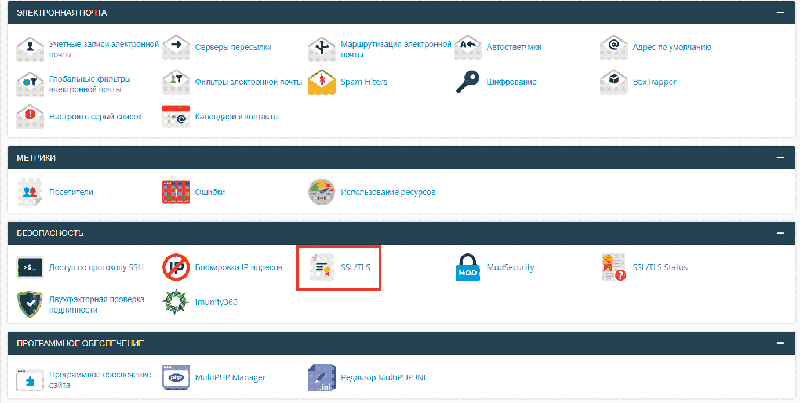Open the Редактор MultiPHP INI icon
Image resolution: width=800 pixels, height=403 pixels.
click(x=322, y=378)
